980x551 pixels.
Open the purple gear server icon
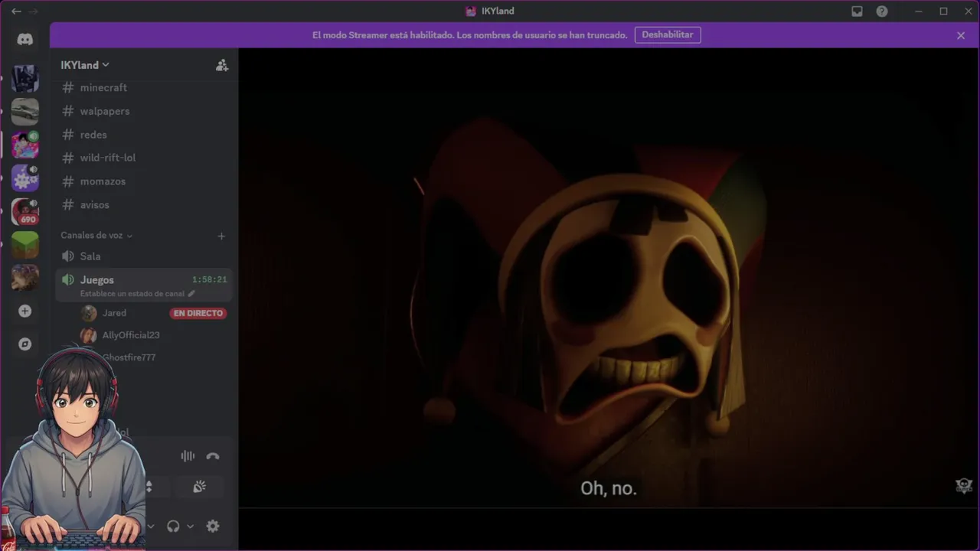pyautogui.click(x=25, y=178)
